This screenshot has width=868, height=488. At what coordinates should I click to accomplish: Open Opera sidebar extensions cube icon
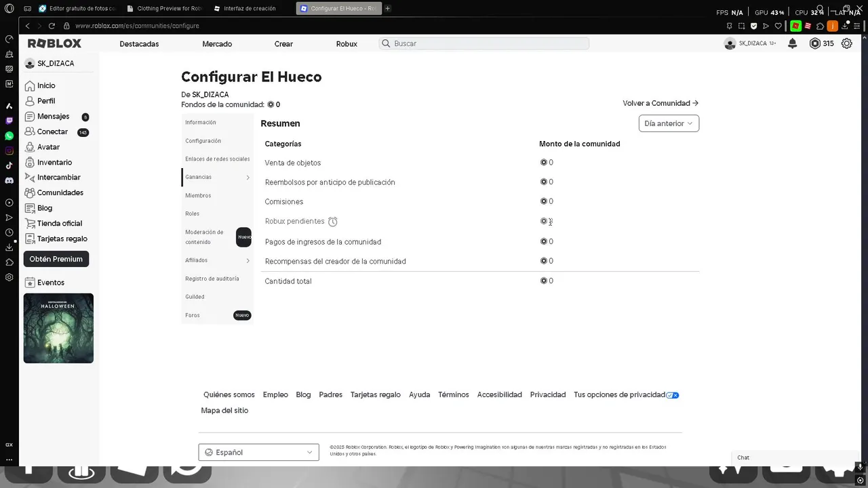9,262
